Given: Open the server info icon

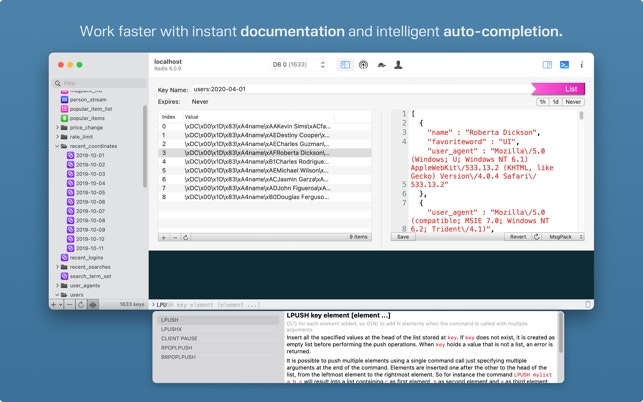Looking at the screenshot, I should point(581,65).
